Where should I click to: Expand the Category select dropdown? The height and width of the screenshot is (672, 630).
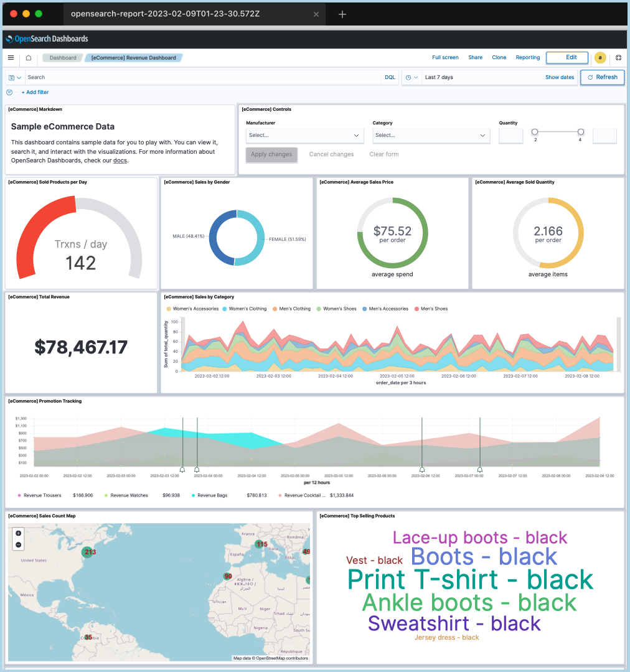[431, 135]
